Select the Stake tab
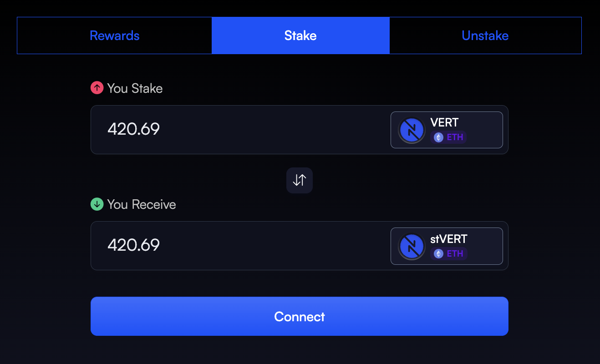This screenshot has height=364, width=600. pyautogui.click(x=300, y=35)
